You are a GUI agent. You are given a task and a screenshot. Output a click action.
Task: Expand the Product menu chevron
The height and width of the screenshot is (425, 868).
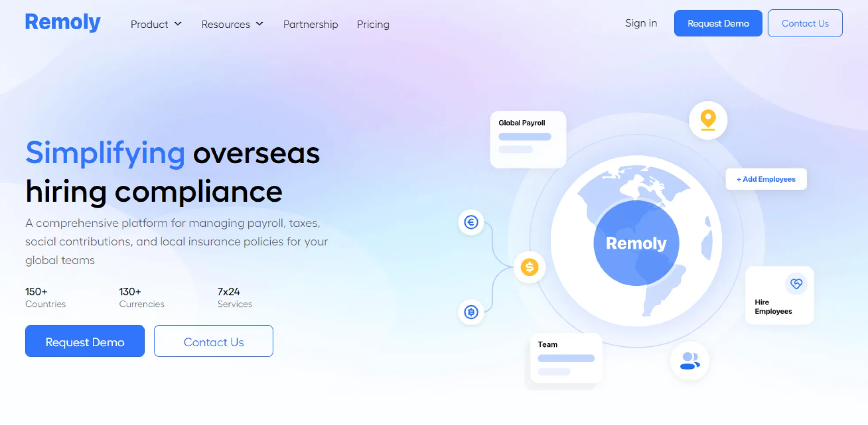pyautogui.click(x=178, y=24)
